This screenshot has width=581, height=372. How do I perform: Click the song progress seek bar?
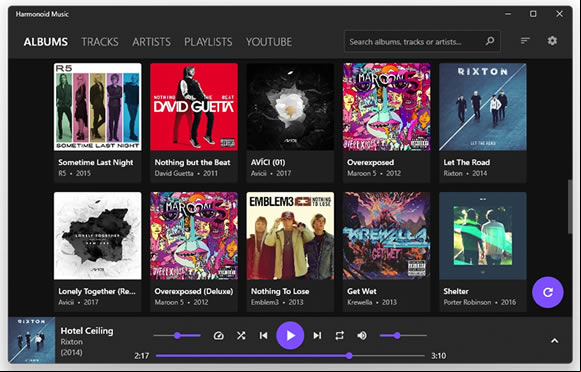(x=290, y=356)
